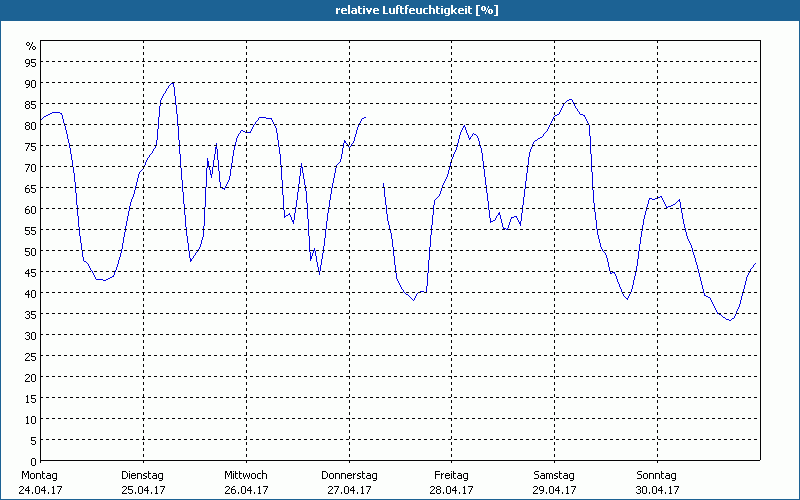Screen dimensions: 800x500
Task: Select the 40 y-axis label
Action: [31, 293]
